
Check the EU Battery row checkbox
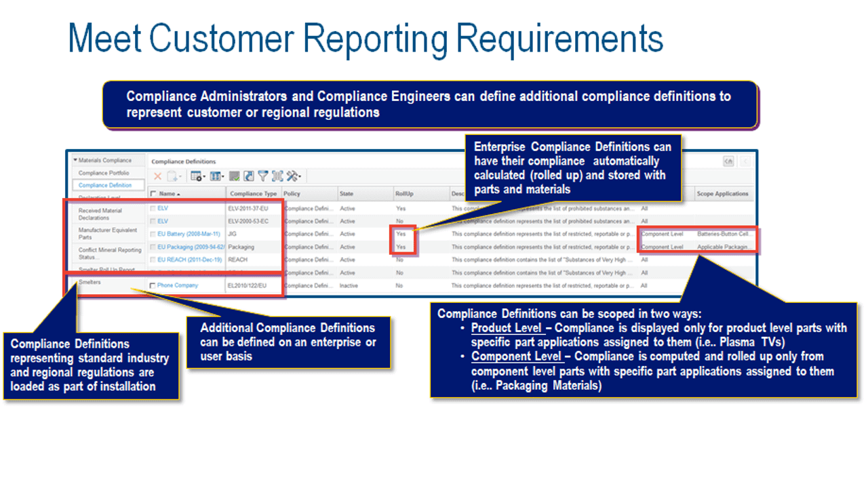[x=153, y=235]
